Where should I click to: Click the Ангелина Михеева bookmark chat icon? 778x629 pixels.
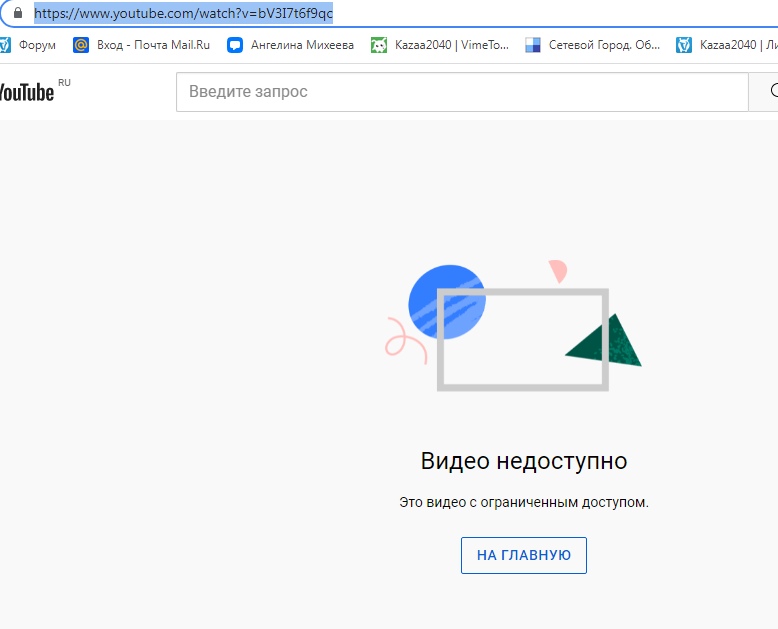[x=235, y=45]
